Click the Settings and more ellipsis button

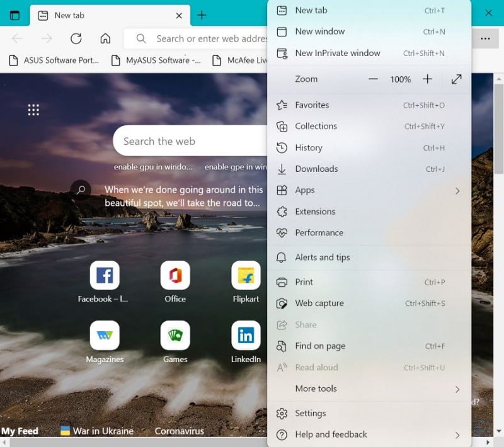(485, 38)
